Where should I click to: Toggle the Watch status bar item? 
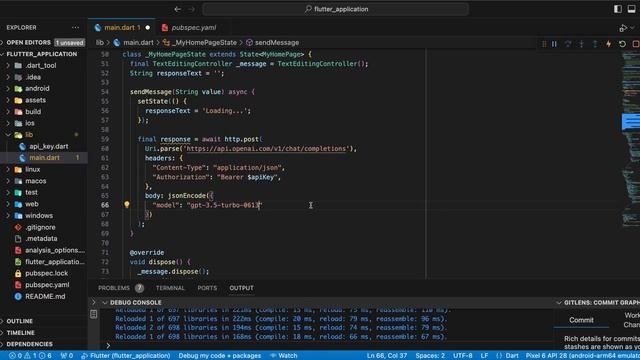(x=284, y=356)
